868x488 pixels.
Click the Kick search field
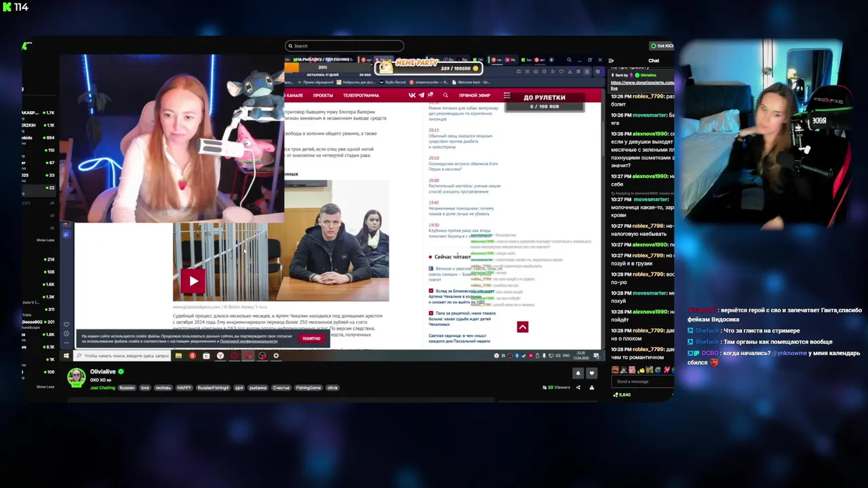[x=344, y=46]
